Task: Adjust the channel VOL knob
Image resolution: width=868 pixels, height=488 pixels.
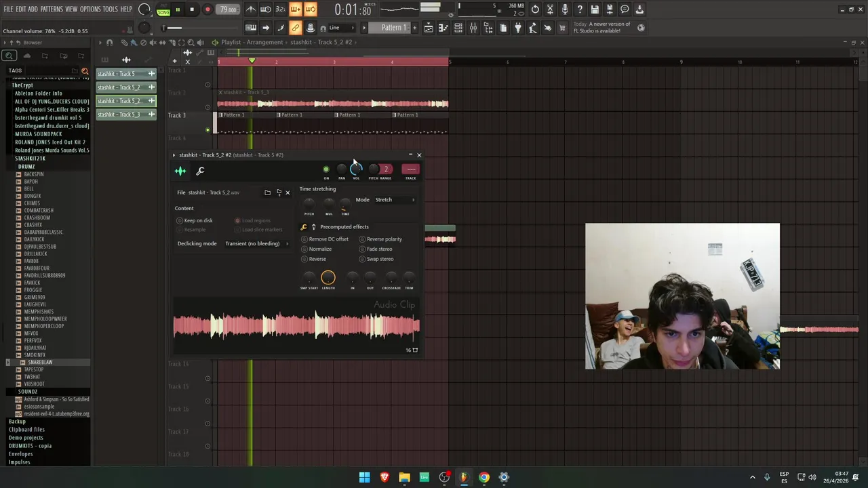Action: (356, 169)
